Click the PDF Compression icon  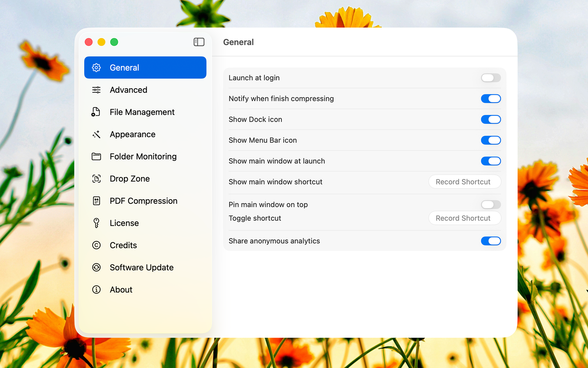tap(96, 201)
